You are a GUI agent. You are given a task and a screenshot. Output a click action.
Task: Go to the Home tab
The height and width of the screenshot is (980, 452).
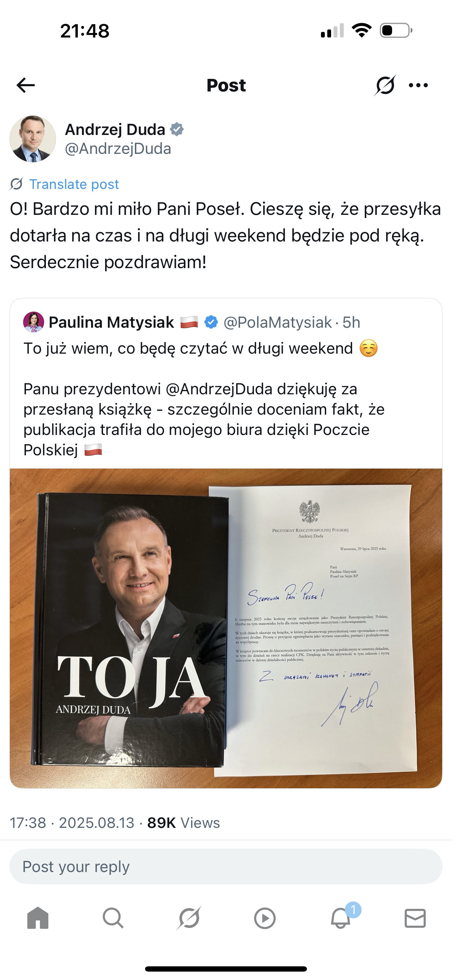point(38,918)
